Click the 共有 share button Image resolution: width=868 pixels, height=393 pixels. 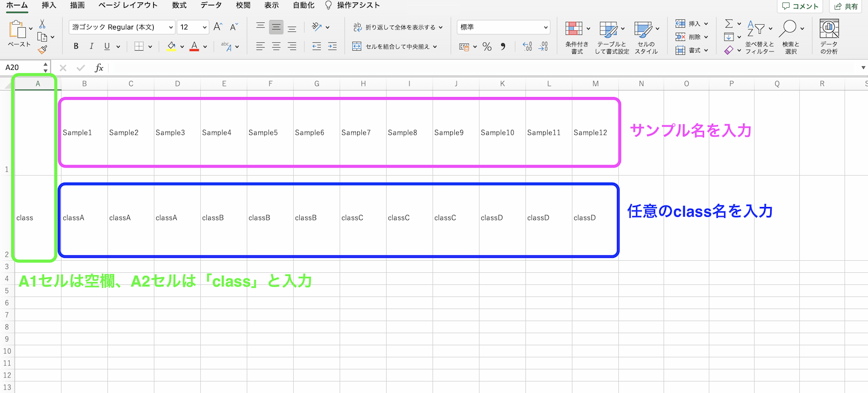(x=847, y=6)
